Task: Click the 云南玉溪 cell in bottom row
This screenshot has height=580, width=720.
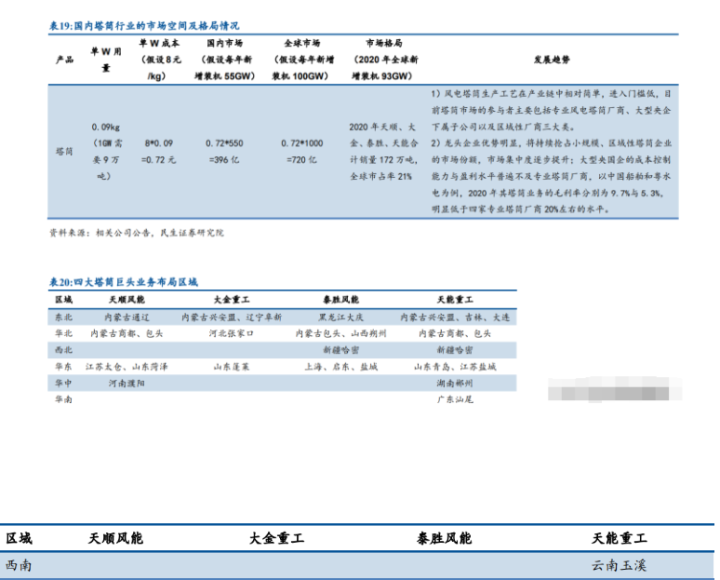Action: pos(619,565)
